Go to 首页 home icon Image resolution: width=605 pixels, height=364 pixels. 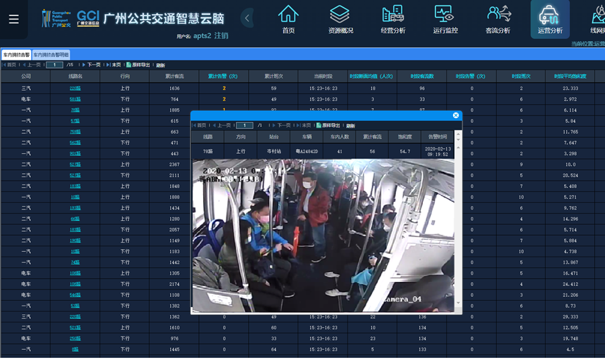pyautogui.click(x=288, y=19)
